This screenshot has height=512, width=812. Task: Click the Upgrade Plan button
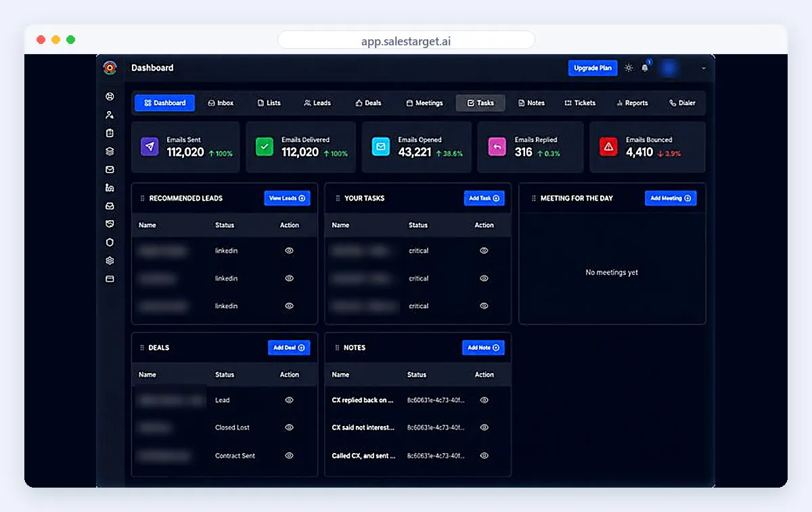[x=593, y=68]
